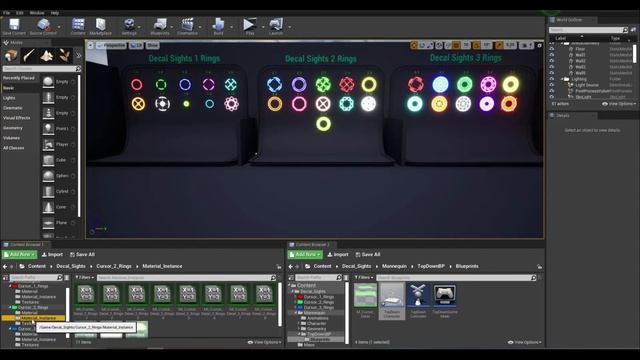This screenshot has height=360, width=640.
Task: Select the Sphere item in Modes panel
Action: tap(59, 176)
